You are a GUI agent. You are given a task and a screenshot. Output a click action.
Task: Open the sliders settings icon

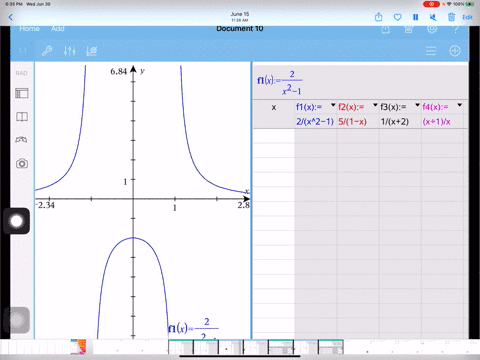(70, 51)
